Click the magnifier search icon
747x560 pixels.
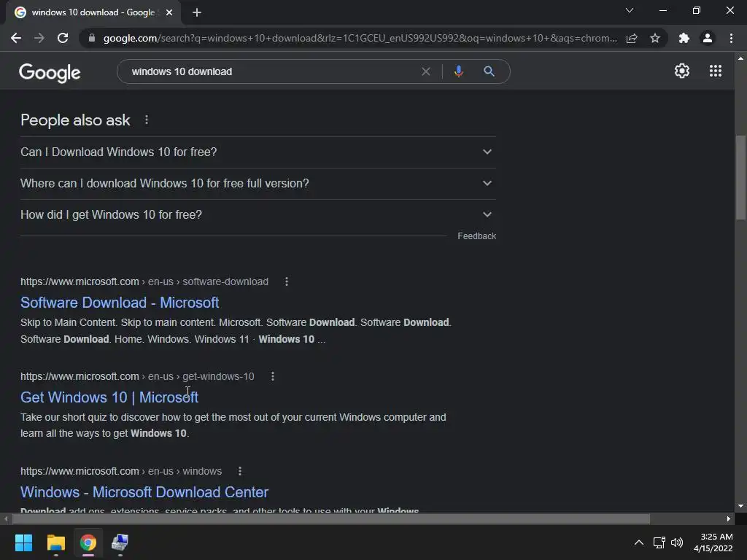(489, 71)
